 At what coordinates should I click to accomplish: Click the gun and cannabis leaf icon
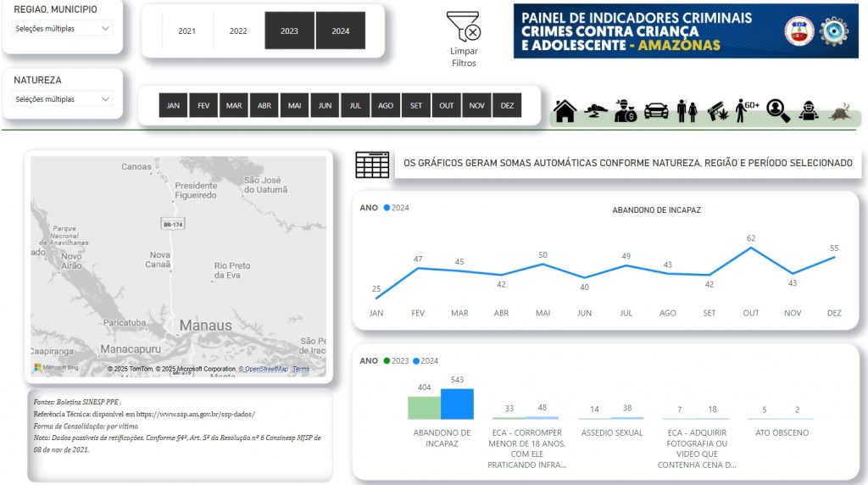point(718,110)
